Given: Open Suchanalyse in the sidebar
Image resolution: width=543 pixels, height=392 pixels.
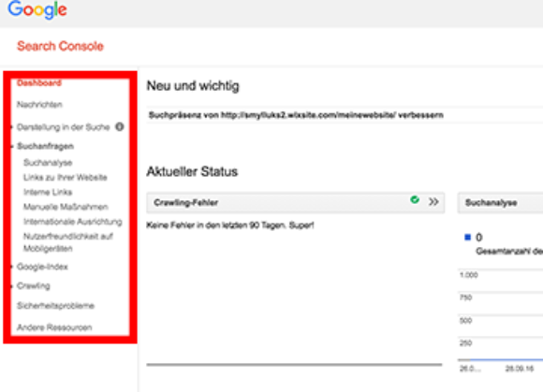Looking at the screenshot, I should 48,163.
